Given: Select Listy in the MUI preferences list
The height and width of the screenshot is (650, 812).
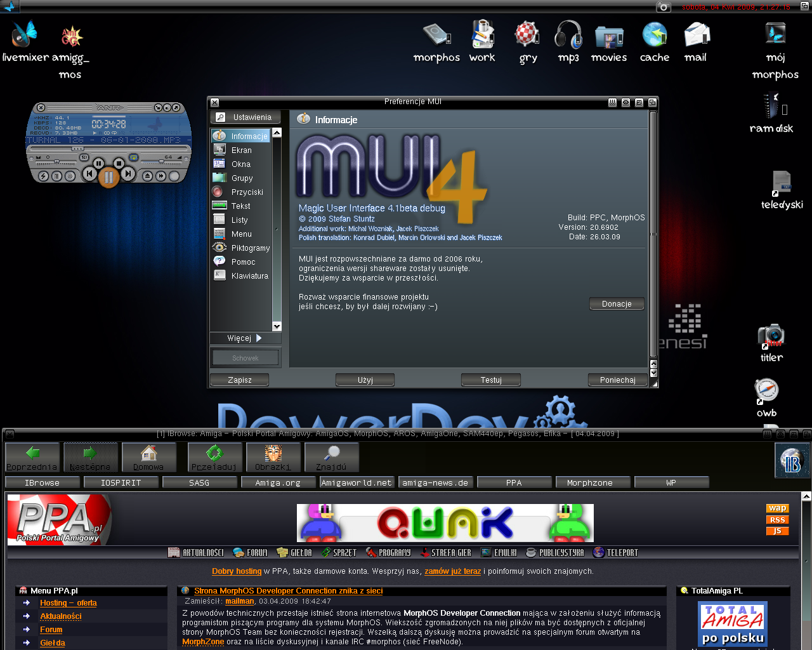Looking at the screenshot, I should tap(241, 220).
